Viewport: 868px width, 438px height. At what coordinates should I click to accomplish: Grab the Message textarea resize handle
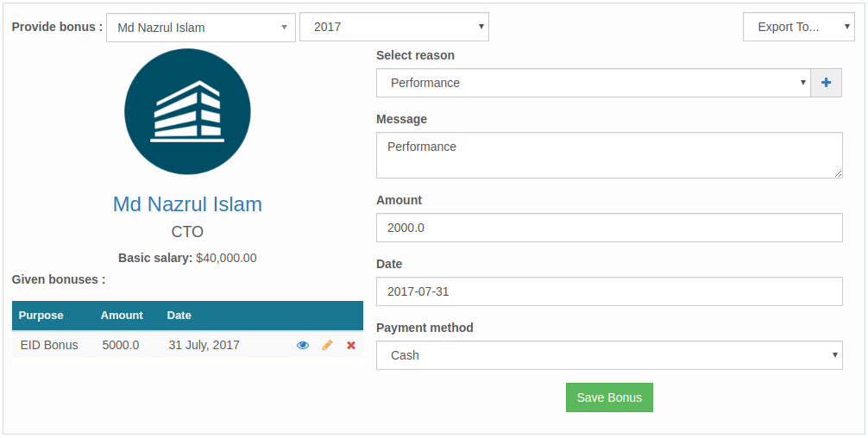pos(838,173)
